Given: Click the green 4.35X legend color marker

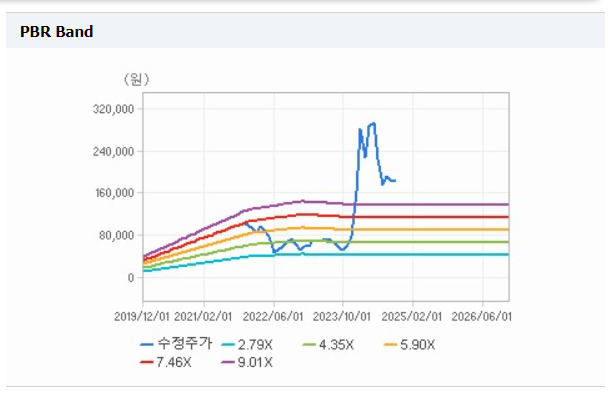Looking at the screenshot, I should 309,345.
